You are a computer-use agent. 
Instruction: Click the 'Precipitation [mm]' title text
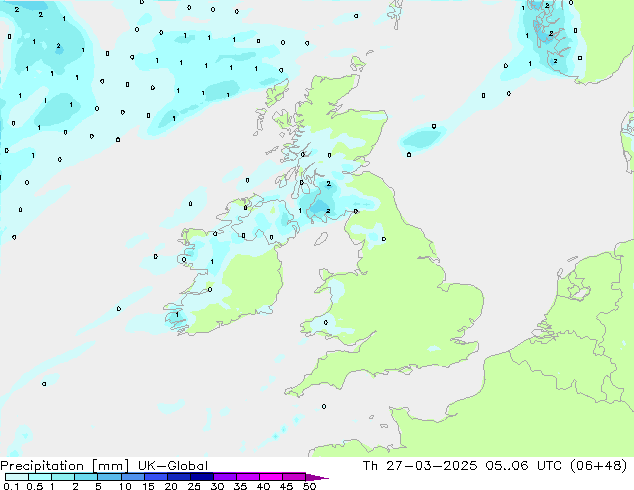pos(65,466)
